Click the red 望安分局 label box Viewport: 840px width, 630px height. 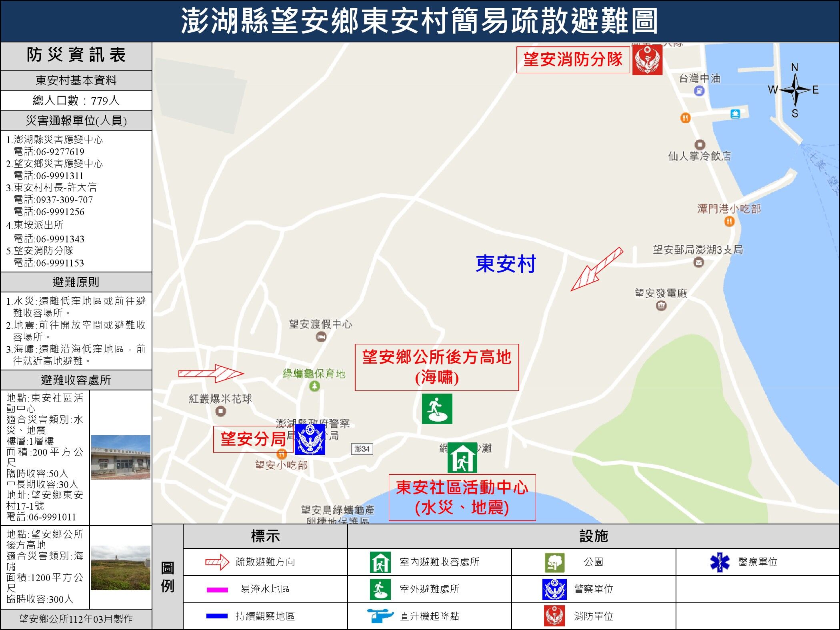[253, 439]
